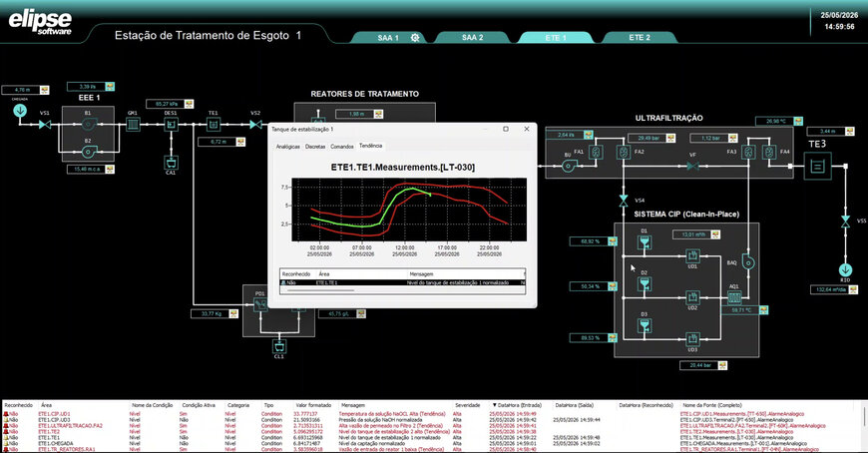Open trend icon beside 68,92 % value
Screen dimensions: 868x453
613,241
